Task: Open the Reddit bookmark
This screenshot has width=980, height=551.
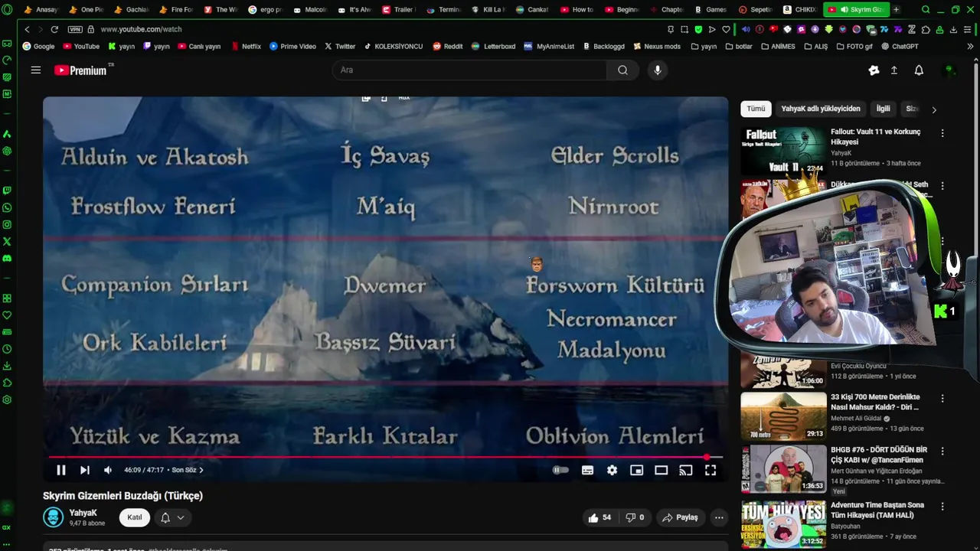Action: [448, 46]
